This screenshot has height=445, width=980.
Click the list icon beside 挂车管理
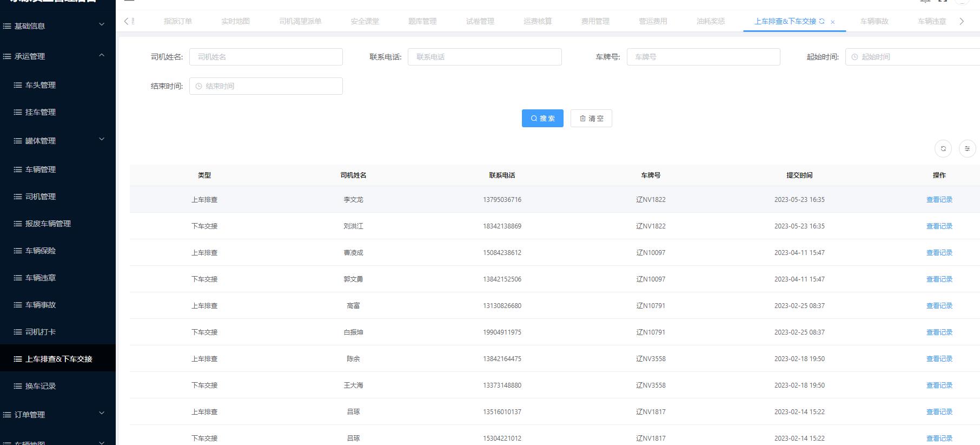18,112
